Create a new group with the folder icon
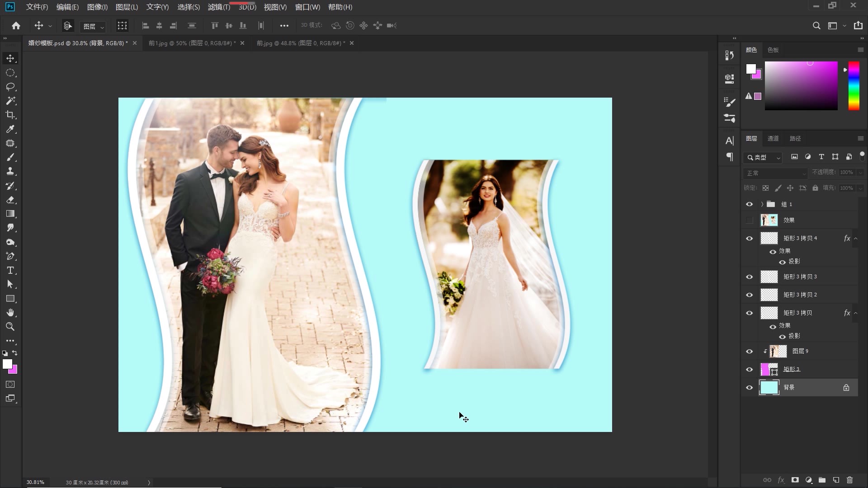 (822, 480)
